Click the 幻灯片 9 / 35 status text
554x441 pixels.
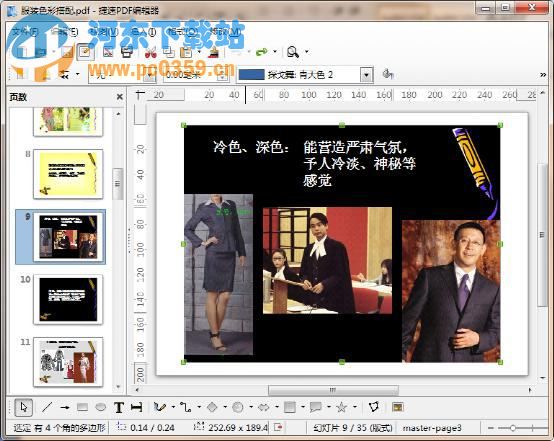(353, 428)
